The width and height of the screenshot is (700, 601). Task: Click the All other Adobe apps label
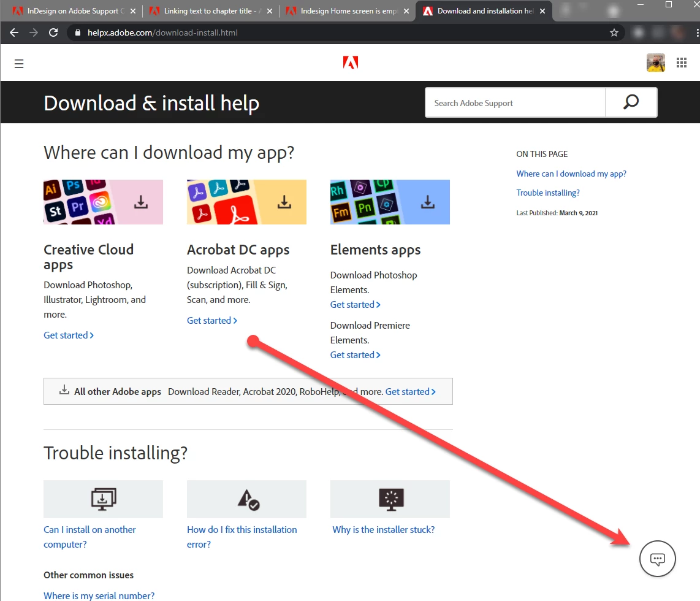(x=118, y=392)
